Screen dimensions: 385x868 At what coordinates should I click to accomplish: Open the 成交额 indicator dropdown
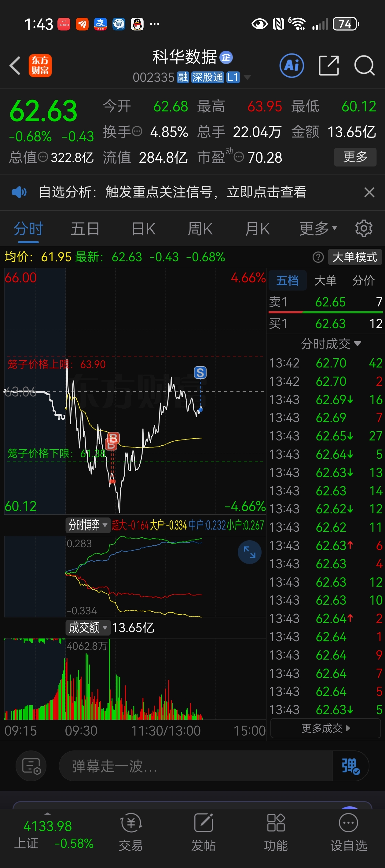[x=88, y=627]
